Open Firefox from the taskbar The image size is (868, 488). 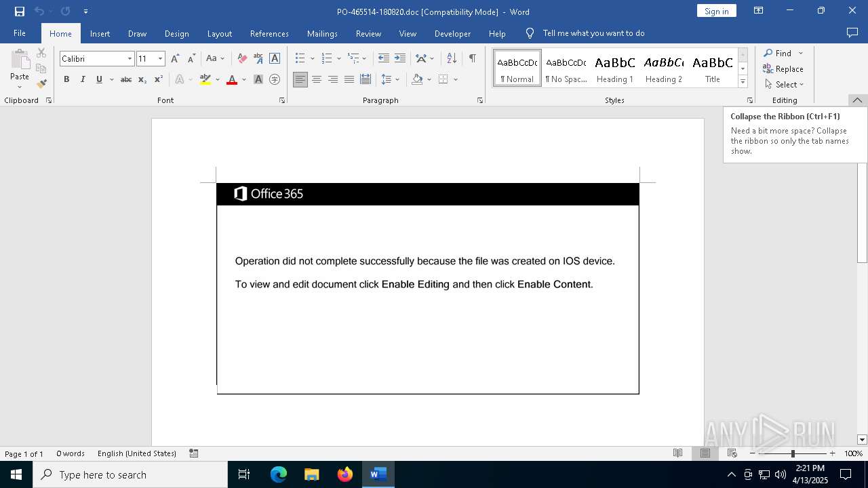(x=345, y=474)
